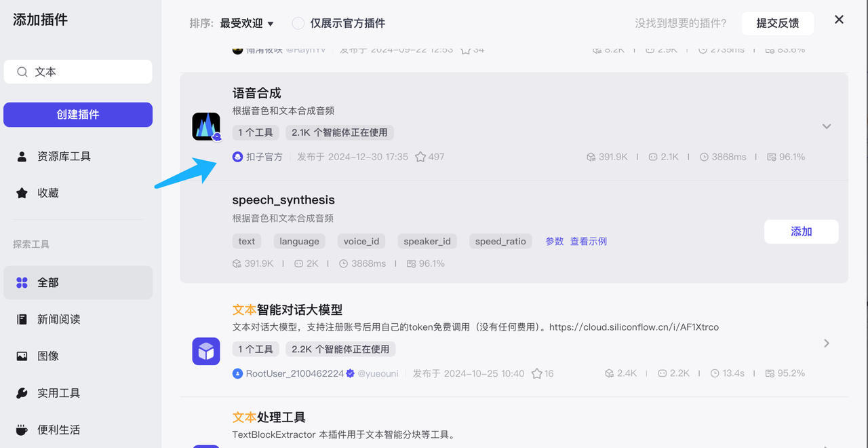Click the 扣子官方 official badge icon
Screen dimensions: 868x448
pyautogui.click(x=237, y=156)
